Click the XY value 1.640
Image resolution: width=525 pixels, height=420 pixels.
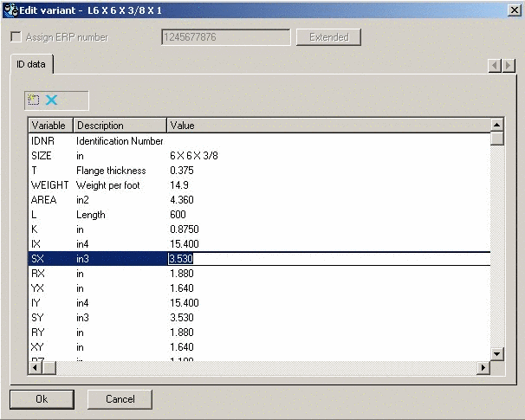point(182,347)
